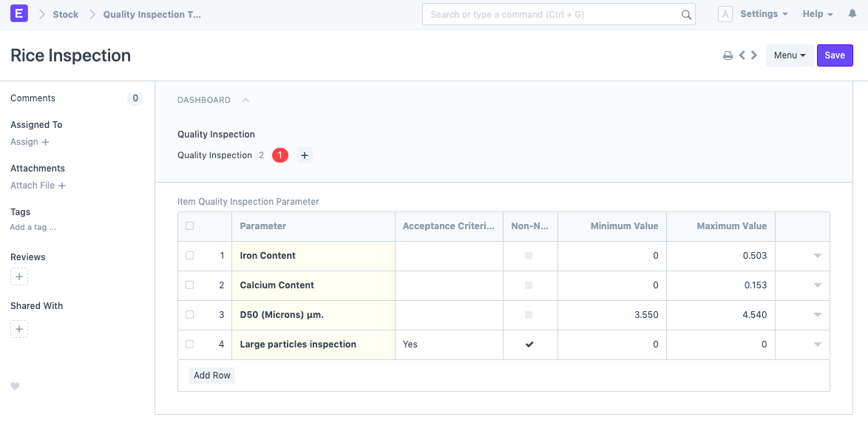
Task: Go to next document arrow
Action: click(754, 55)
